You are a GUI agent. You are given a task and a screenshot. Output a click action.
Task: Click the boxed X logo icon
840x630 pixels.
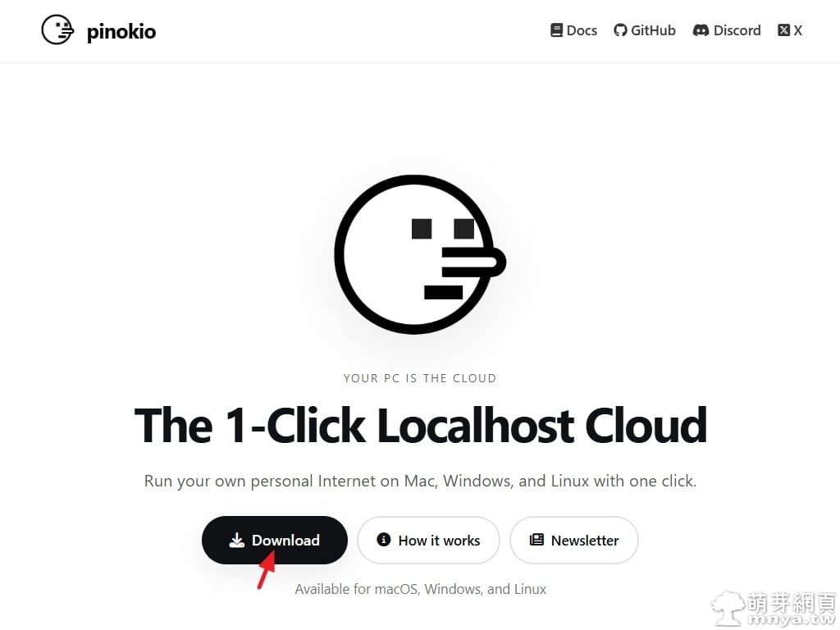[x=784, y=30]
